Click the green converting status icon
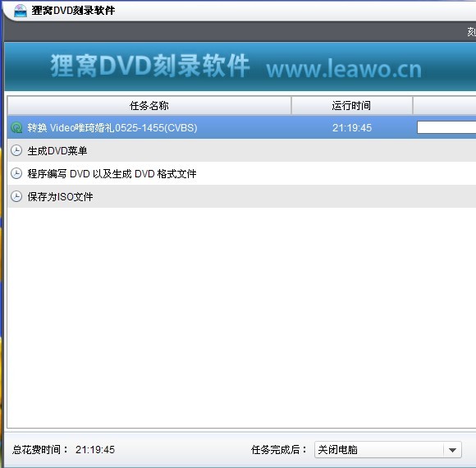Image resolution: width=476 pixels, height=468 pixels. click(16, 127)
